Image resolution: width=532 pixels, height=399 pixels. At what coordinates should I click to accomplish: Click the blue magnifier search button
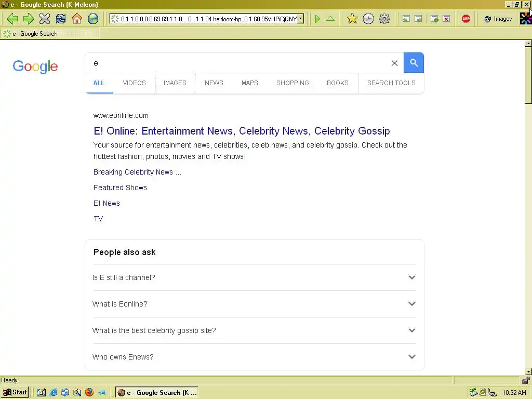414,63
